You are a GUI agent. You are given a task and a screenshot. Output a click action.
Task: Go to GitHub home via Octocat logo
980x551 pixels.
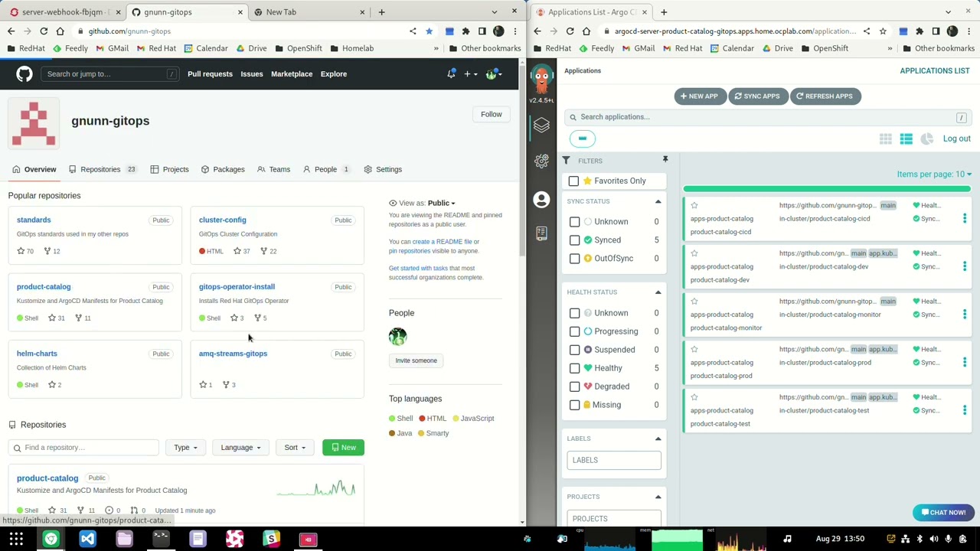24,73
